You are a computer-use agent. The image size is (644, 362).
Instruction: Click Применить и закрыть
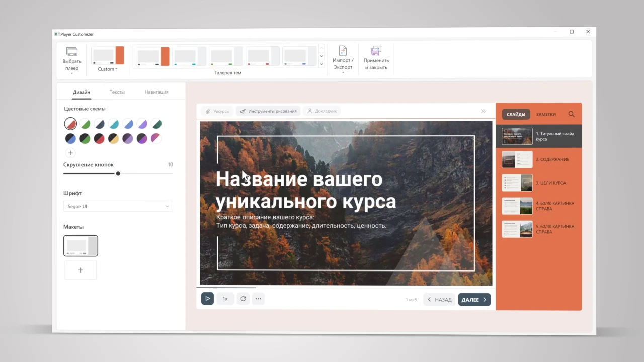376,58
